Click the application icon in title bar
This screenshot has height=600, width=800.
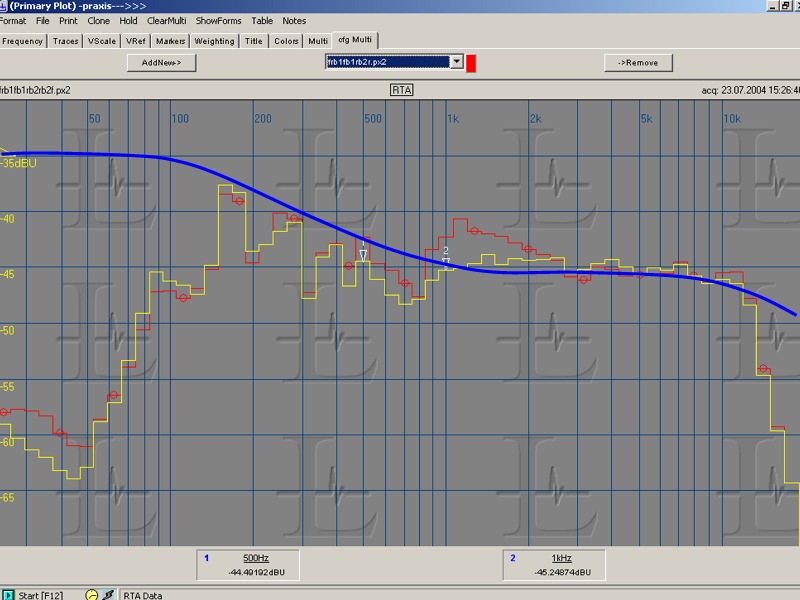pos(5,6)
